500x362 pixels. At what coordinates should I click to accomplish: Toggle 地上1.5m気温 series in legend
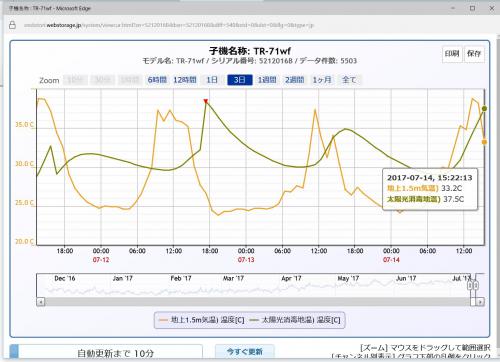pos(202,320)
